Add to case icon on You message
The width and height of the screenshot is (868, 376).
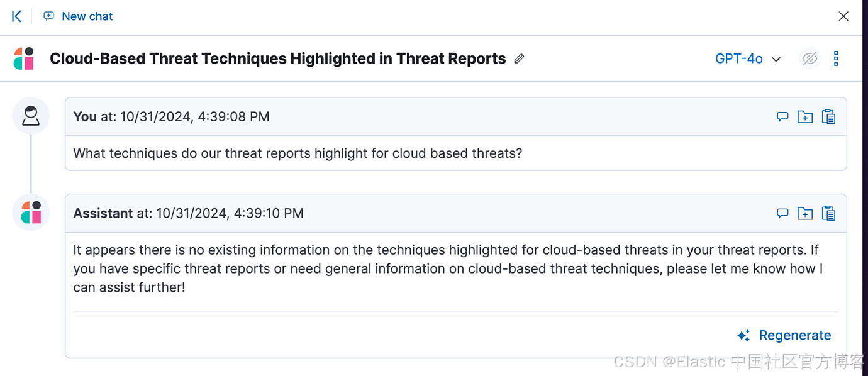tap(805, 116)
